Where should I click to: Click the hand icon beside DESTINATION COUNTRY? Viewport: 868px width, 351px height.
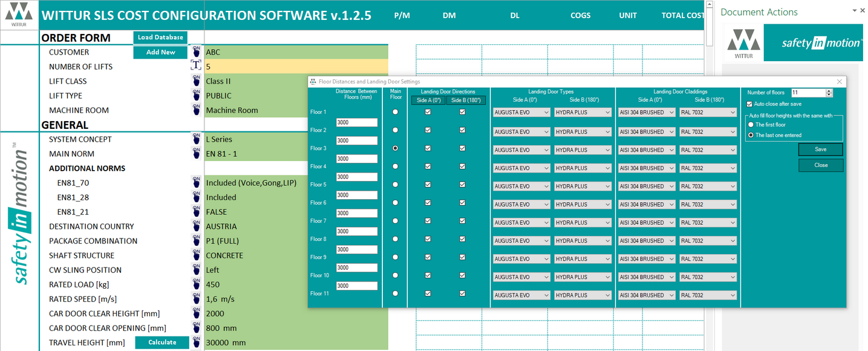click(x=196, y=226)
